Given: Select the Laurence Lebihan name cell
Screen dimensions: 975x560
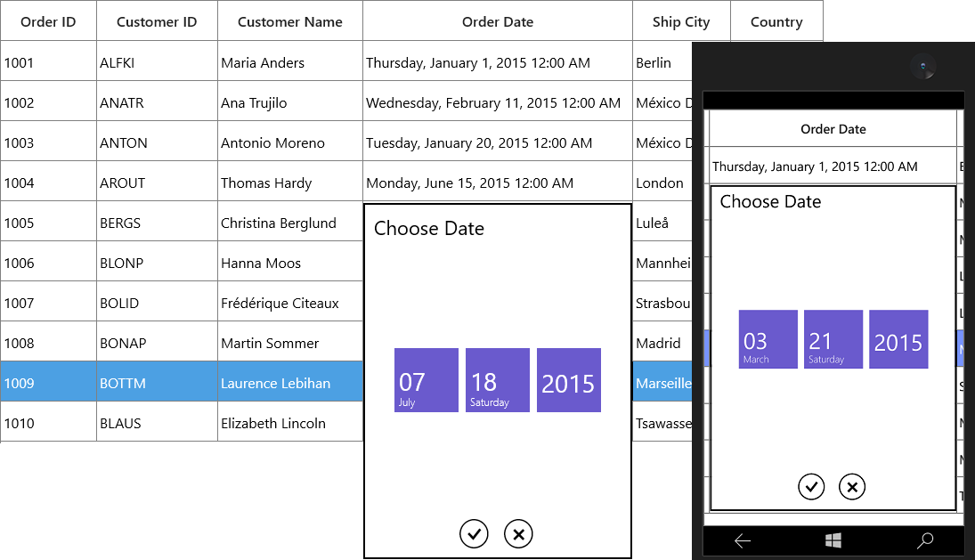Looking at the screenshot, I should [289, 382].
